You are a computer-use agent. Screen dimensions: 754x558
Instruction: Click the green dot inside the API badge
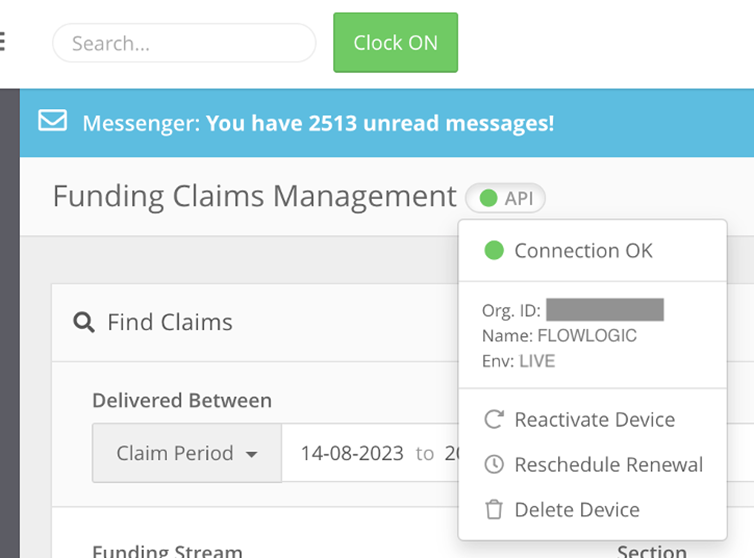(x=488, y=198)
